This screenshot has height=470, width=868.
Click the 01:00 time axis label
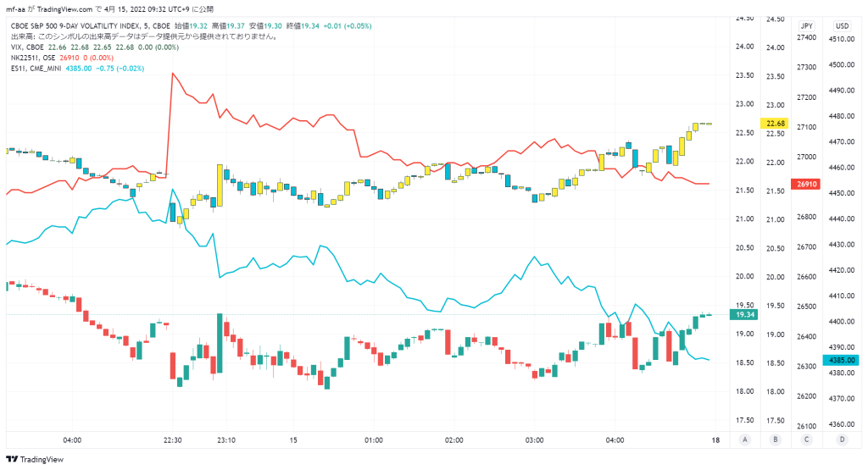(x=374, y=440)
